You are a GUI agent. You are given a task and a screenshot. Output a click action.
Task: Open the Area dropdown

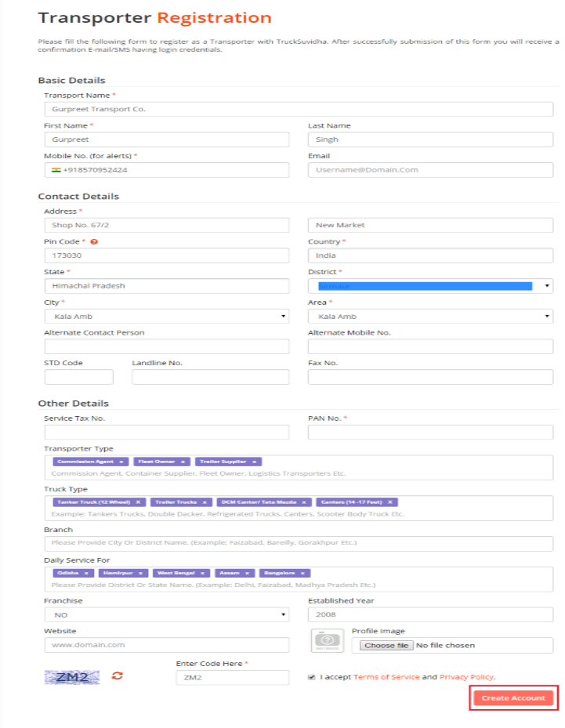point(430,317)
